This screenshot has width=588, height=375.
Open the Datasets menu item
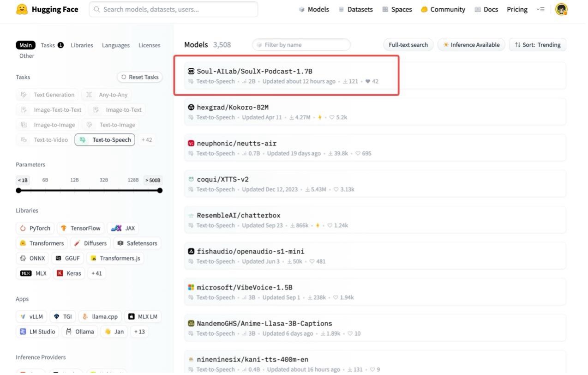point(355,9)
